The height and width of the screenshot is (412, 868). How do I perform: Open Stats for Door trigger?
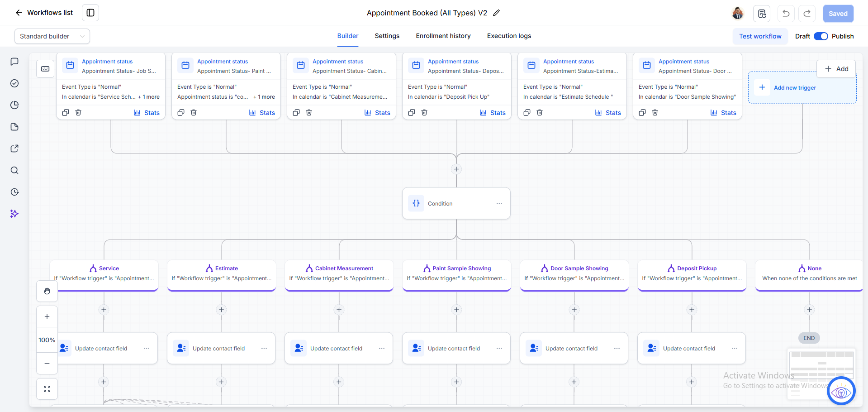(723, 113)
